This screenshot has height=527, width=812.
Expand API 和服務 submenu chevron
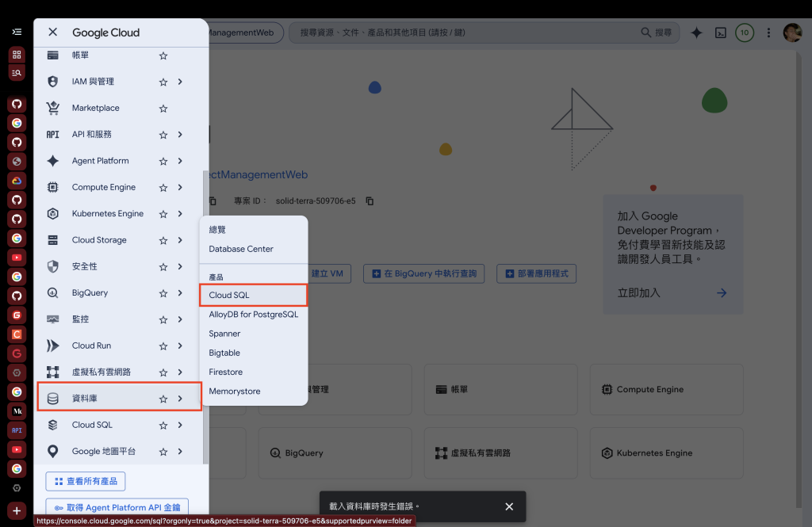click(x=180, y=135)
